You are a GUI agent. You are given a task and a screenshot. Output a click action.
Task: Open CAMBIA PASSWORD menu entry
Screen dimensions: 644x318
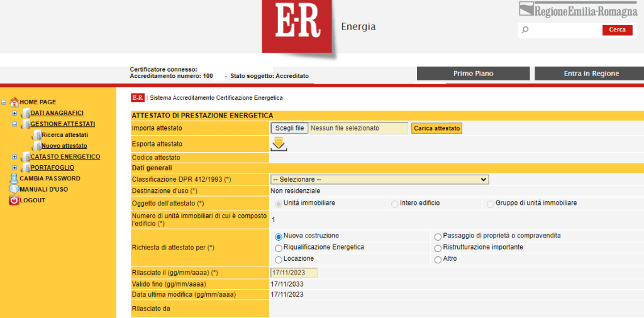50,178
